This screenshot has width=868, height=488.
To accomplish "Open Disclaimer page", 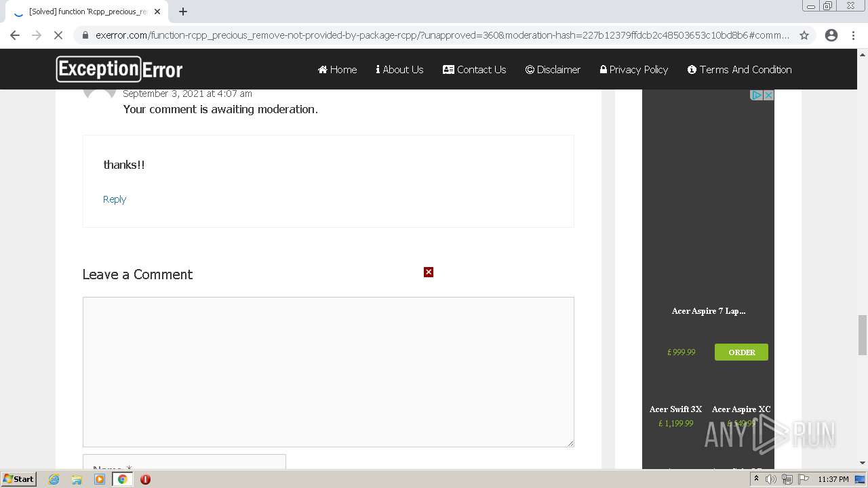I will pos(553,69).
